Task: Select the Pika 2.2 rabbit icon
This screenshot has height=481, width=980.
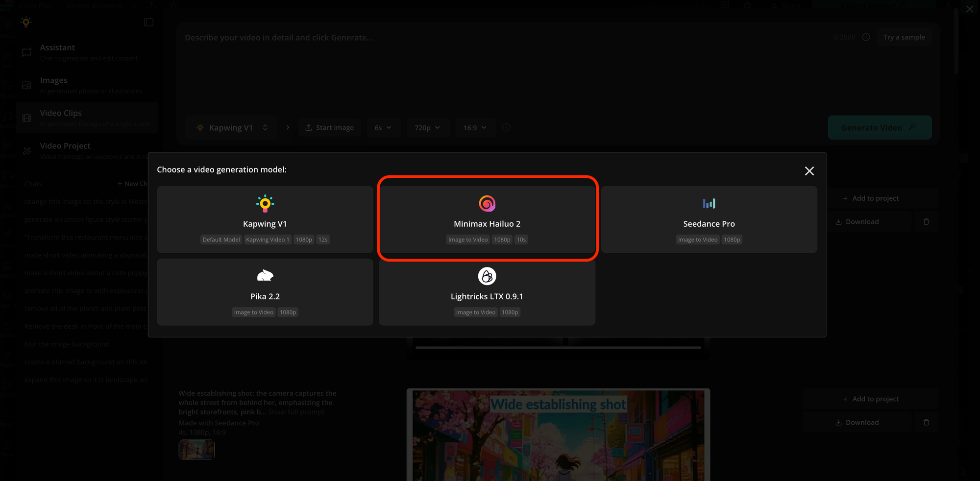Action: pos(265,276)
